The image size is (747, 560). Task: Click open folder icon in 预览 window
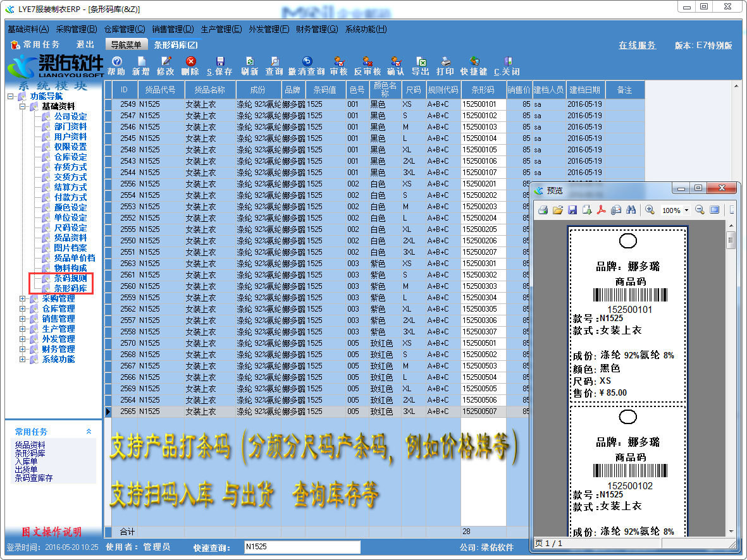tap(557, 210)
